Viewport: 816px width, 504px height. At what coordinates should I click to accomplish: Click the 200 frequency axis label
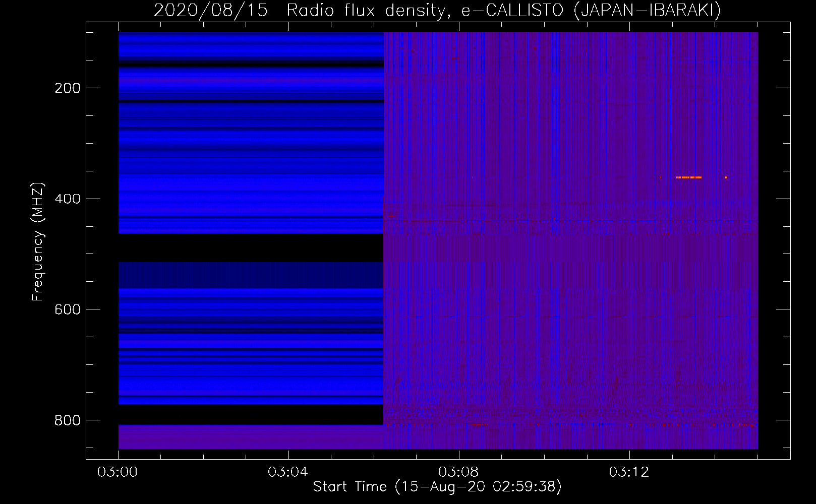[x=68, y=88]
